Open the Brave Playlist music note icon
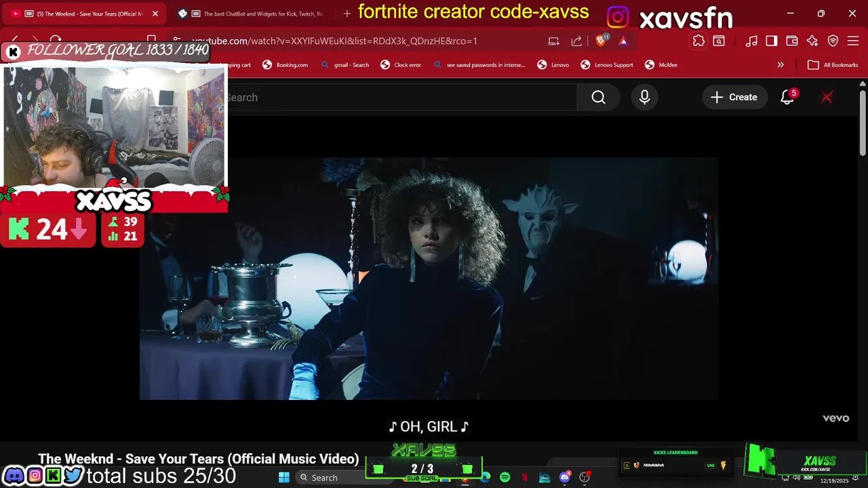The width and height of the screenshot is (868, 488). [751, 41]
